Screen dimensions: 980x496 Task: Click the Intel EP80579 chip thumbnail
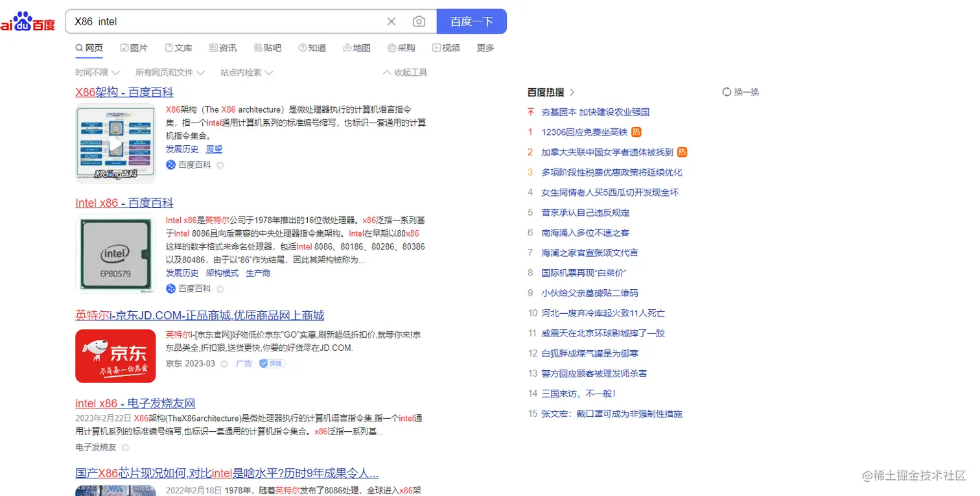click(x=115, y=254)
